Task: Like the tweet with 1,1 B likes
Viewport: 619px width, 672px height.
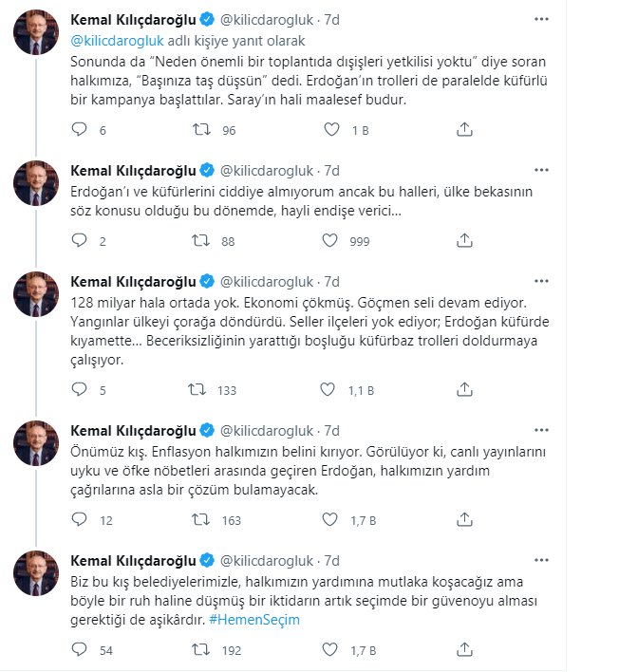Action: click(x=328, y=389)
